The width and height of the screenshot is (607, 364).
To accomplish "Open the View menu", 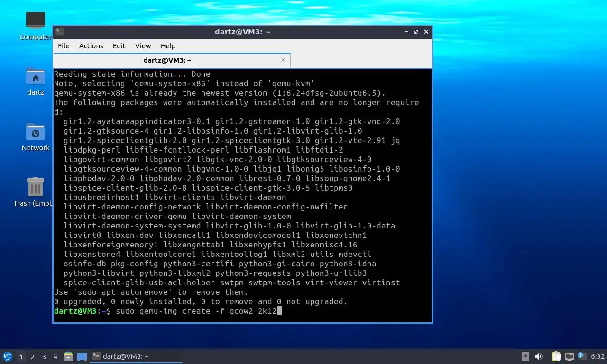I will click(143, 46).
